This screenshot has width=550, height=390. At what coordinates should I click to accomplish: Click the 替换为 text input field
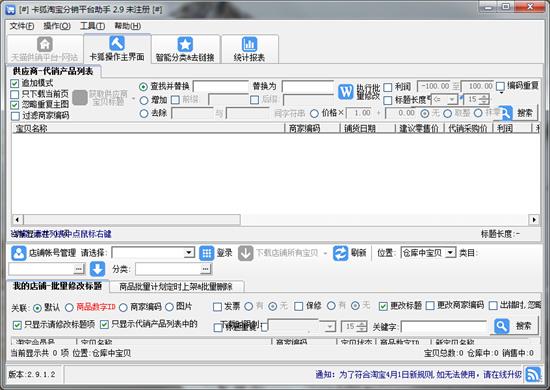[308, 87]
